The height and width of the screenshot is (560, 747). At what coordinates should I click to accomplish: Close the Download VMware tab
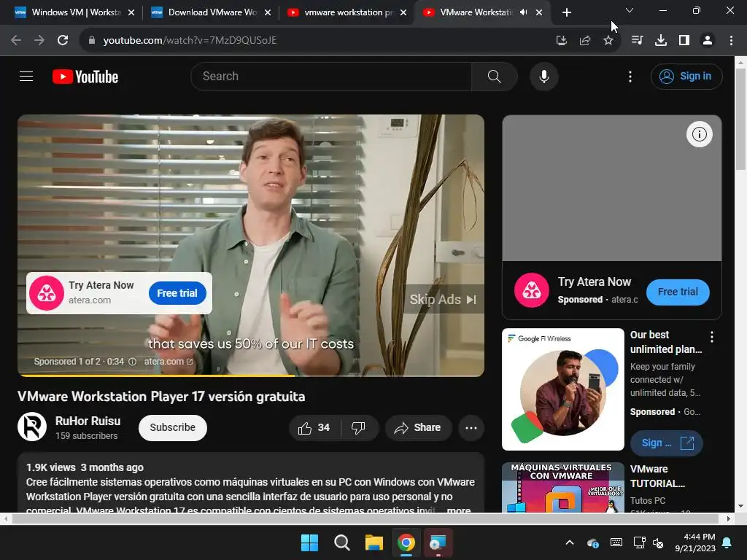click(268, 12)
